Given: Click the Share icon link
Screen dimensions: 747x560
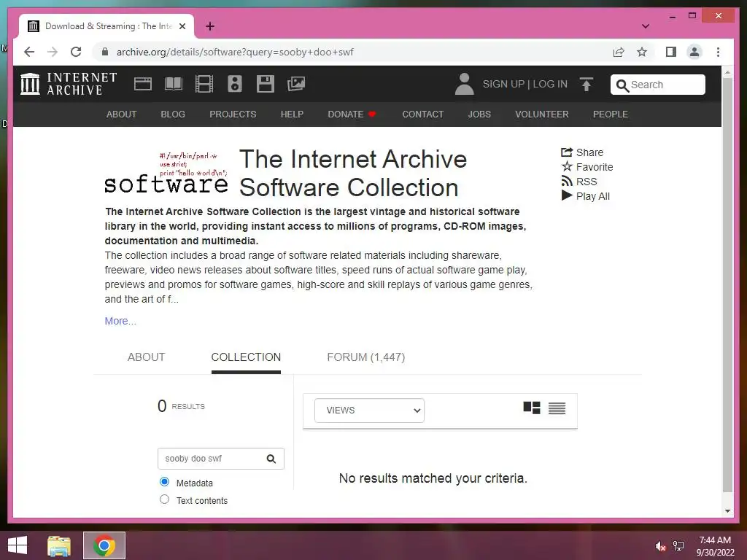Looking at the screenshot, I should click(x=582, y=152).
